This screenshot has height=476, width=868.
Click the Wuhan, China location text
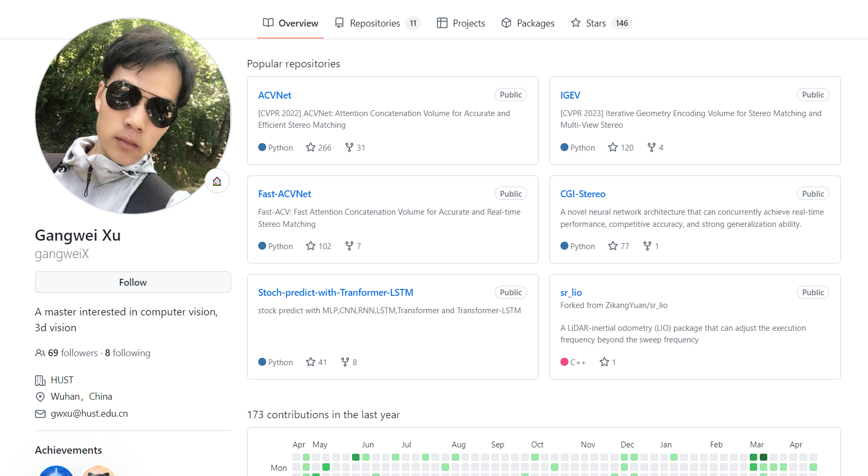coord(82,396)
